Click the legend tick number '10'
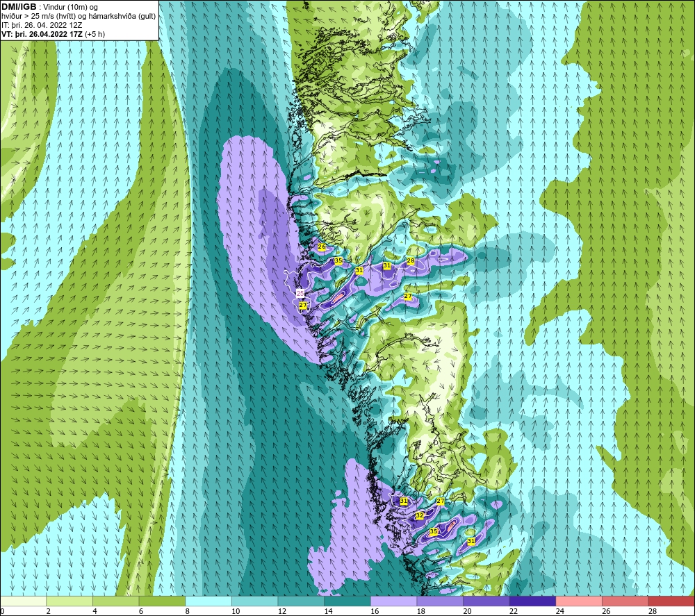Screen dimensions: 695x616 coord(236,612)
